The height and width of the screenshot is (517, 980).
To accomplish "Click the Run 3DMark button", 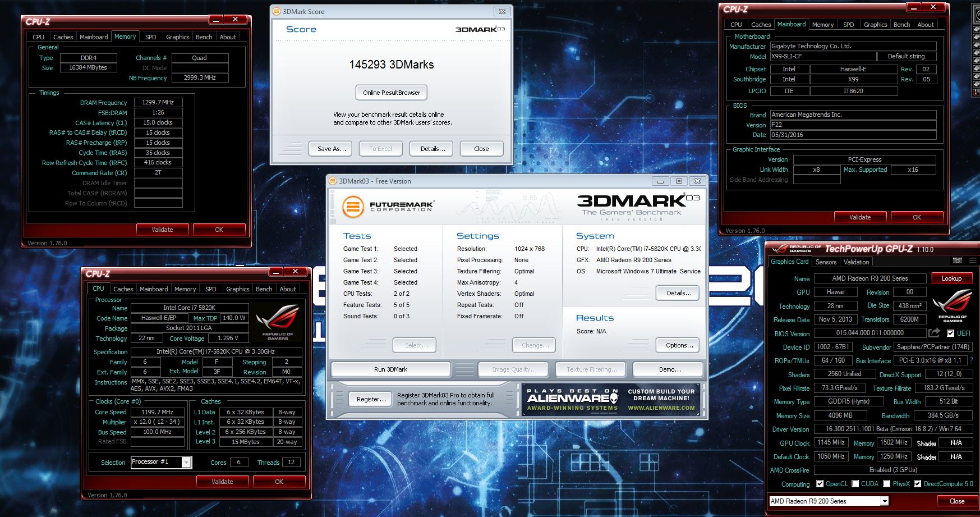I will pyautogui.click(x=390, y=369).
